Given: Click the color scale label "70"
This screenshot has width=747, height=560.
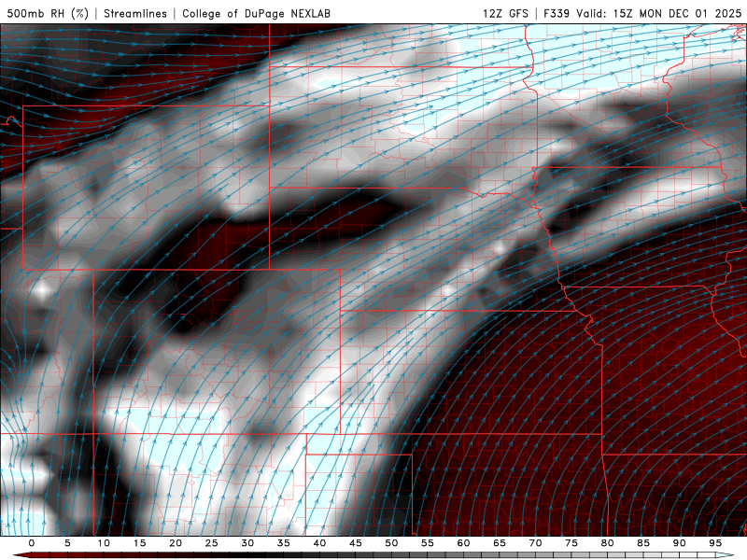Looking at the screenshot, I should pos(535,543).
